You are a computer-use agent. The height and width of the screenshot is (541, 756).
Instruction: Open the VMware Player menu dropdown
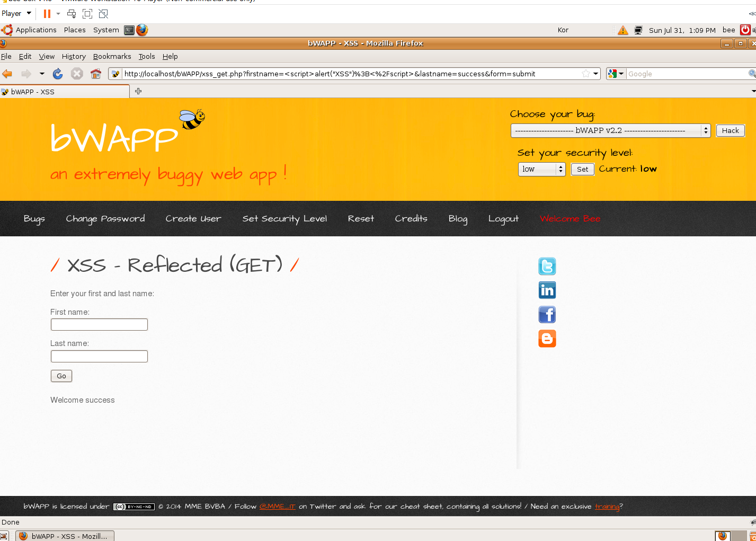pyautogui.click(x=16, y=14)
